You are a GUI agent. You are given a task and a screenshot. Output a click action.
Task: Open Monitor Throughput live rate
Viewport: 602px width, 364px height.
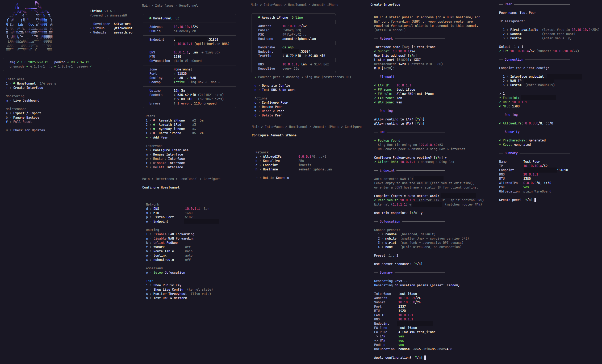click(x=178, y=294)
